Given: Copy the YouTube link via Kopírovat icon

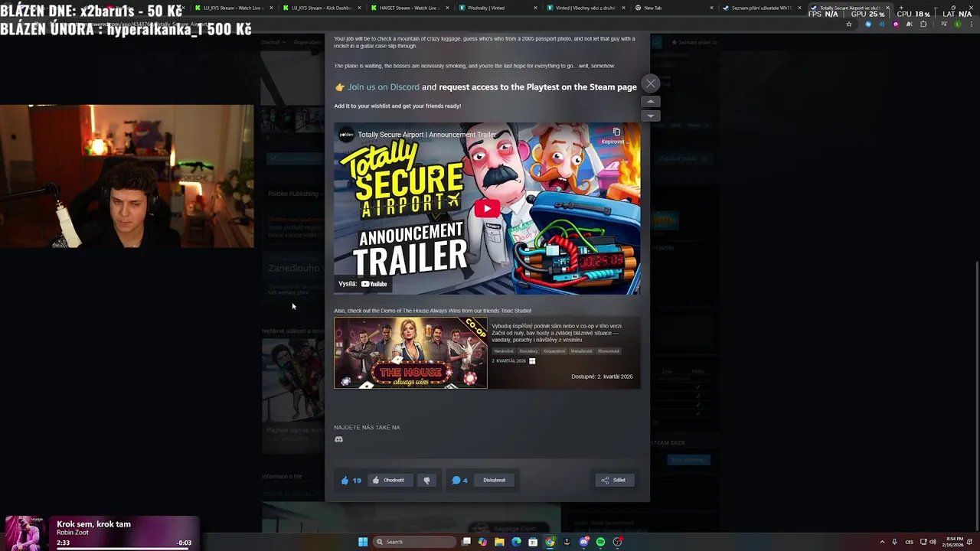Looking at the screenshot, I should (x=616, y=135).
